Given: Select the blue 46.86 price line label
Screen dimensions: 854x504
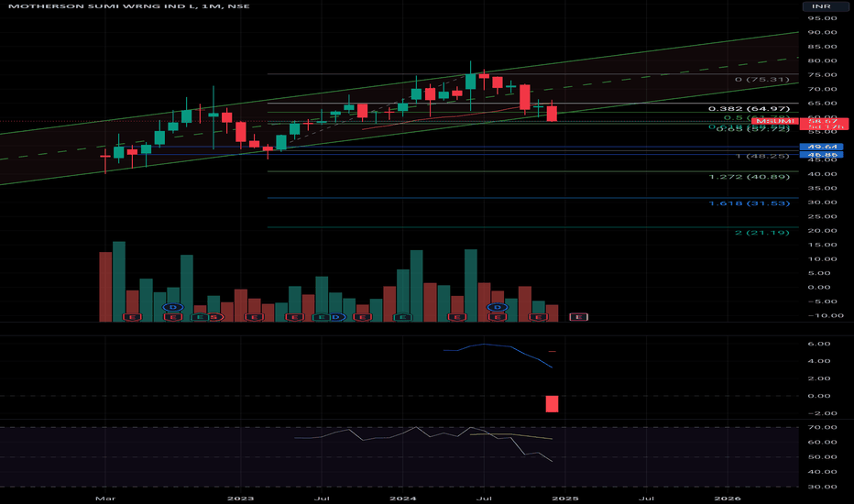Looking at the screenshot, I should 821,155.
